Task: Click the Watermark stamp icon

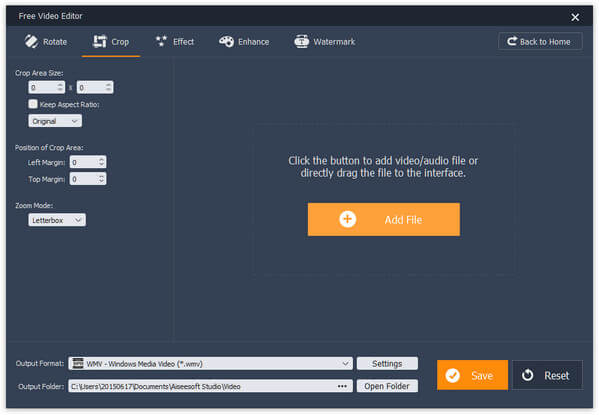Action: coord(301,41)
